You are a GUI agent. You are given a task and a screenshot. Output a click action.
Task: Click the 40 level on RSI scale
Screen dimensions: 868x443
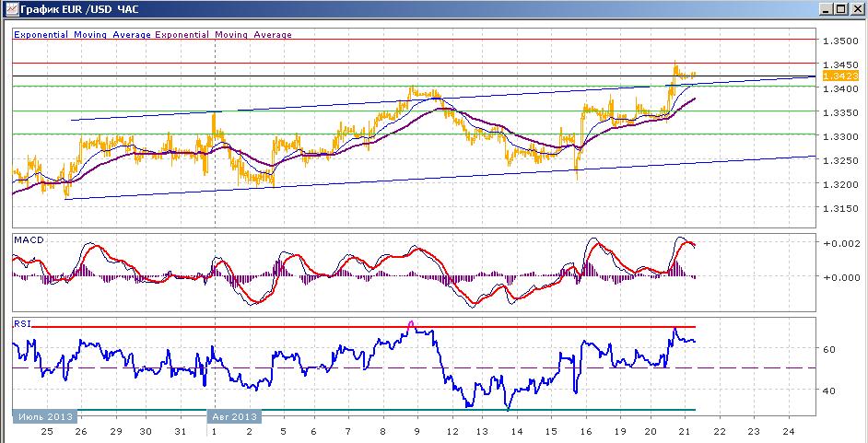pyautogui.click(x=830, y=391)
